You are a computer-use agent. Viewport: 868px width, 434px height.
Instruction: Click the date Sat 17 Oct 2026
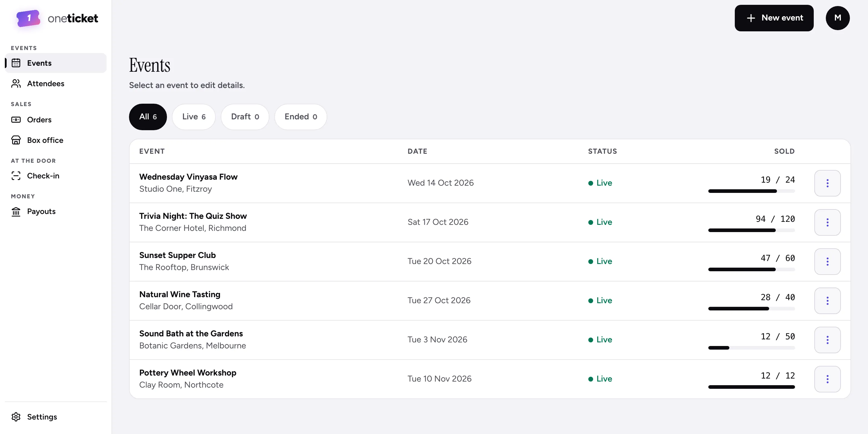tap(438, 222)
